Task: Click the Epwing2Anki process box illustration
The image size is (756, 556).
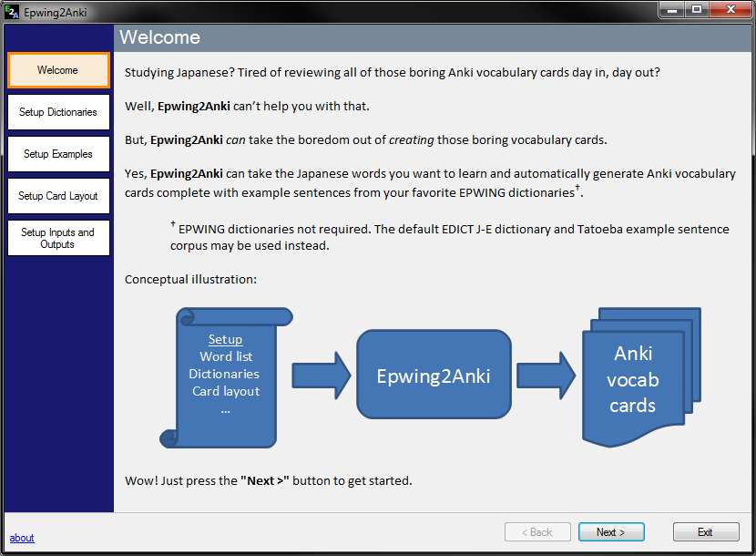Action: (434, 374)
